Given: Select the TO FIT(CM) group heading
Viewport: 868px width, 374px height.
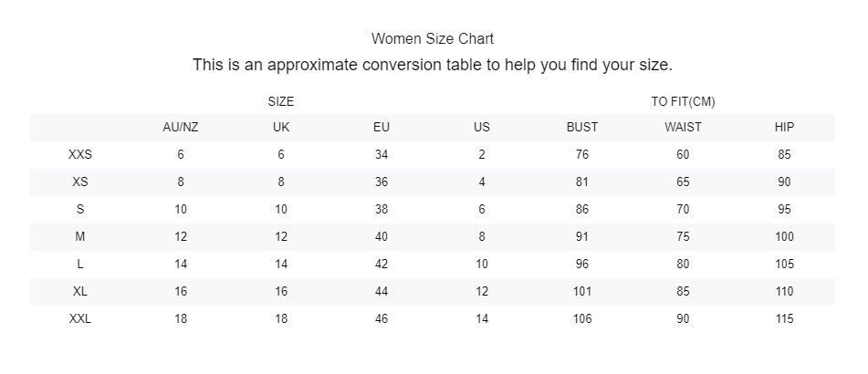Looking at the screenshot, I should click(683, 101).
